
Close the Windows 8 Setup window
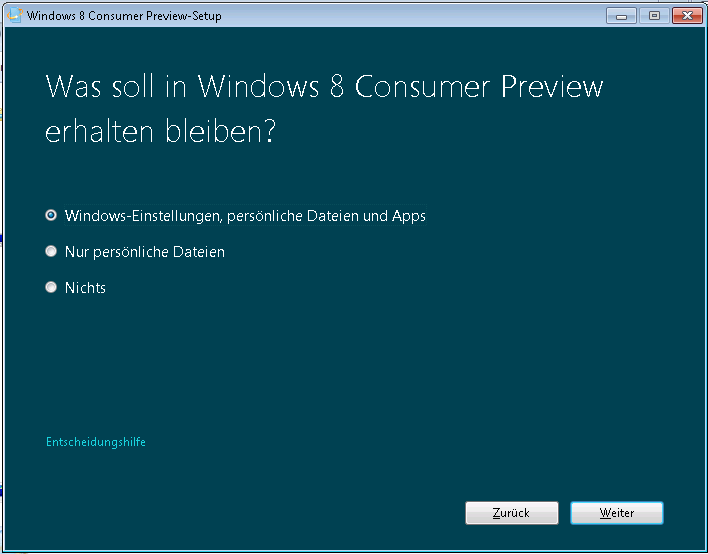coord(687,16)
